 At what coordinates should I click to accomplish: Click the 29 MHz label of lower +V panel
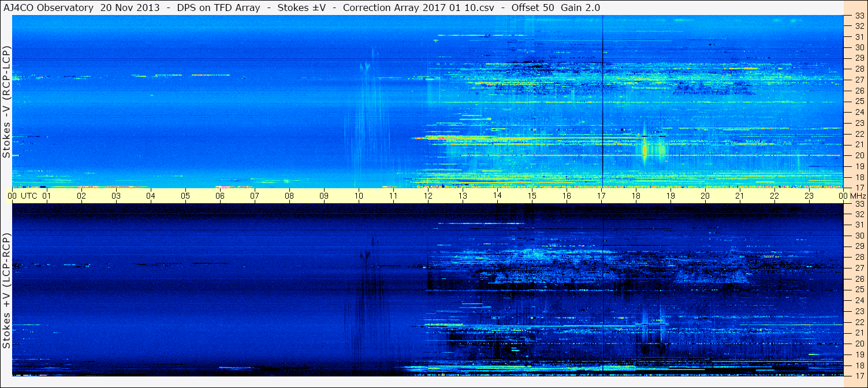859,247
